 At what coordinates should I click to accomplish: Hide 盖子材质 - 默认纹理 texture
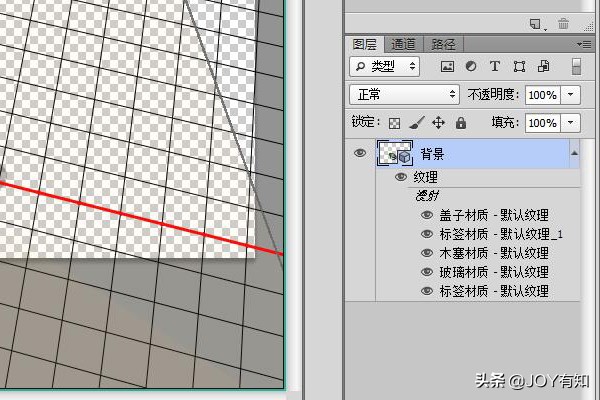click(427, 215)
